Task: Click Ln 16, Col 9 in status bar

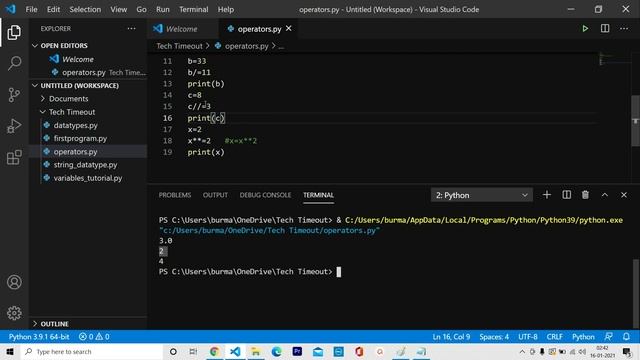Action: coord(451,337)
